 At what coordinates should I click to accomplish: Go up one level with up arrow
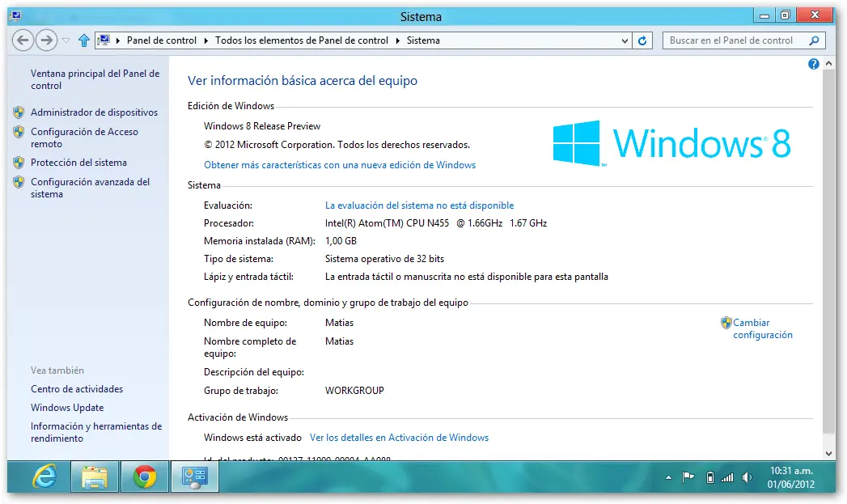83,40
